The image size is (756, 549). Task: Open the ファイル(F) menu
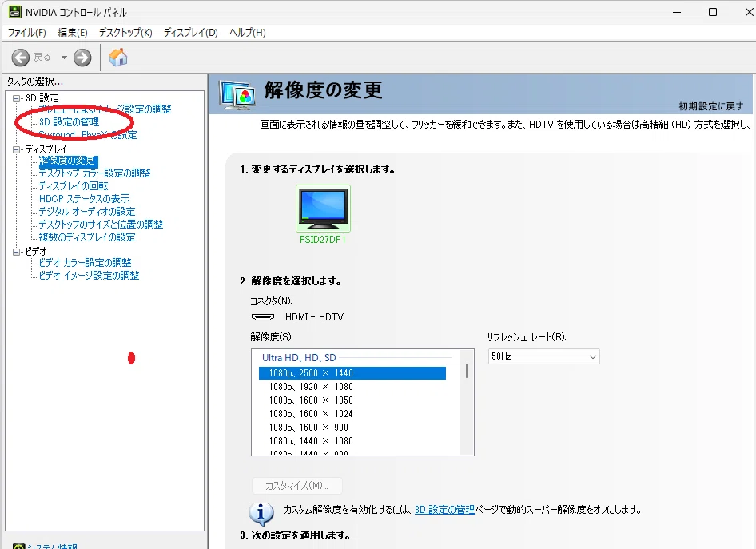coord(27,32)
